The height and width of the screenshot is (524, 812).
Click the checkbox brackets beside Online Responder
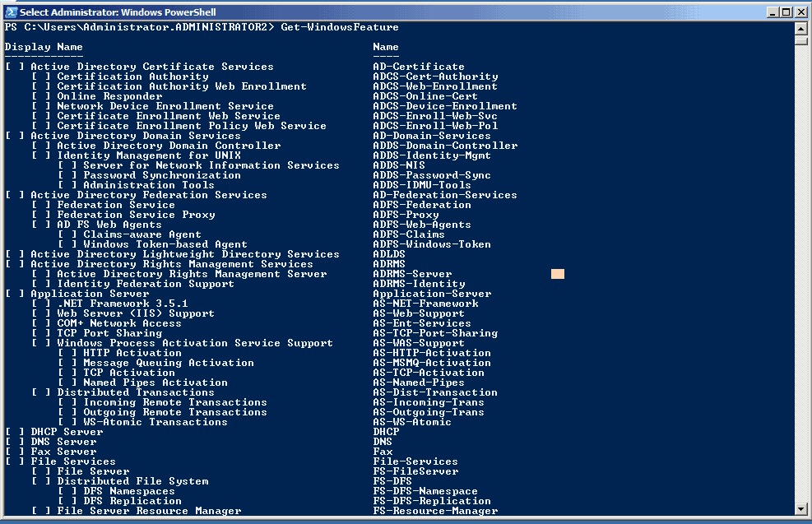coord(41,96)
